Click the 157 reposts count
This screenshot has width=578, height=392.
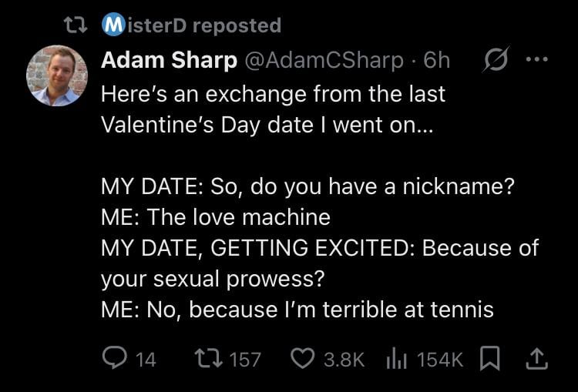point(246,359)
